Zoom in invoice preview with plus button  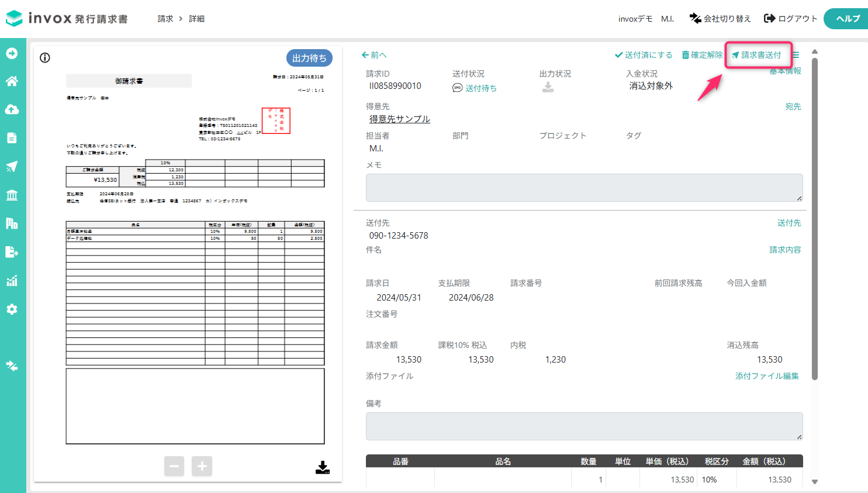click(x=202, y=466)
